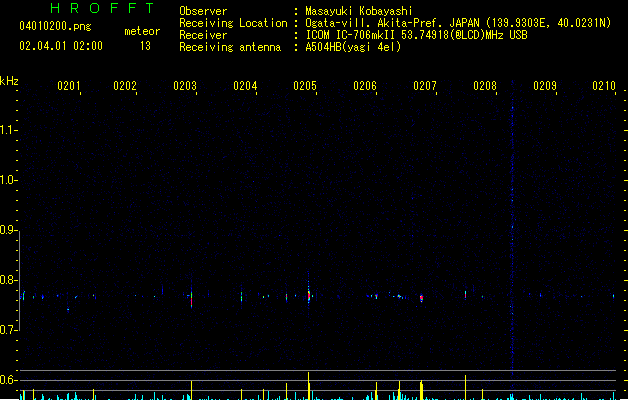The height and width of the screenshot is (400, 629).
Task: Click the 0.6 kHz axis label
Action: (x=7, y=380)
